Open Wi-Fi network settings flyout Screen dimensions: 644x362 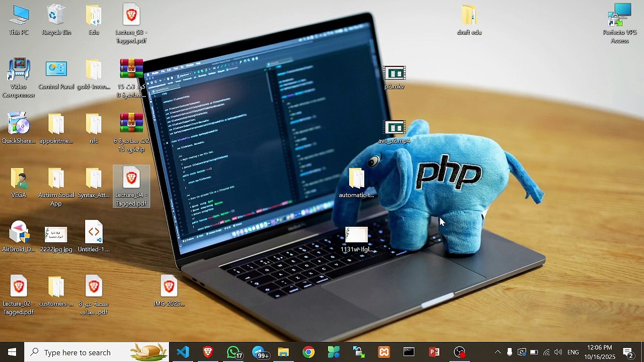[x=546, y=352]
